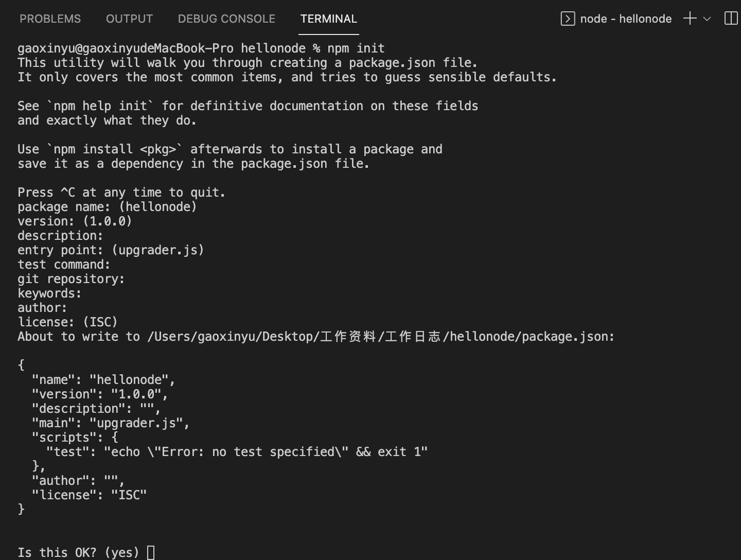The height and width of the screenshot is (560, 741).
Task: Click the "package name: (hellonode)" prompt line
Action: 107,207
